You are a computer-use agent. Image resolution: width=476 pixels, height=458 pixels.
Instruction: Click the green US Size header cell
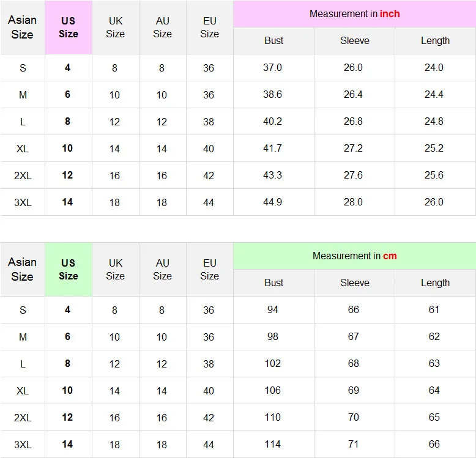pyautogui.click(x=69, y=269)
